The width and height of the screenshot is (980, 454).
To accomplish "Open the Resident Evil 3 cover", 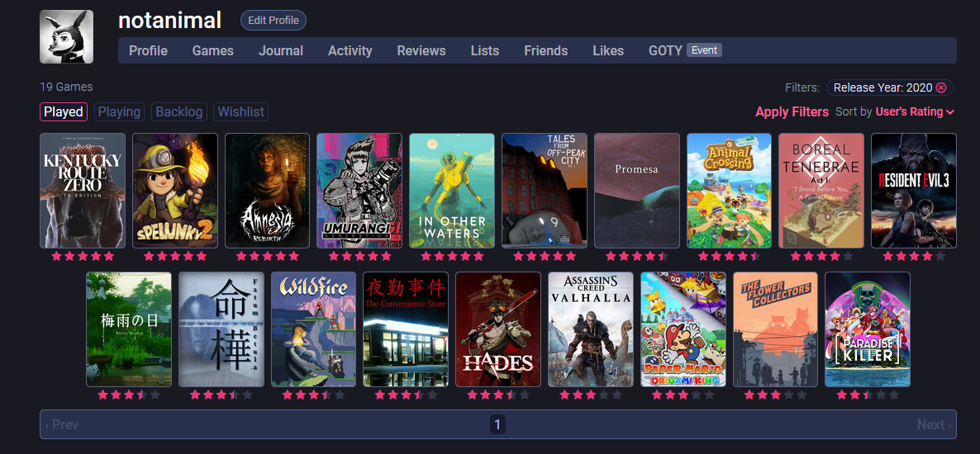I will (913, 191).
